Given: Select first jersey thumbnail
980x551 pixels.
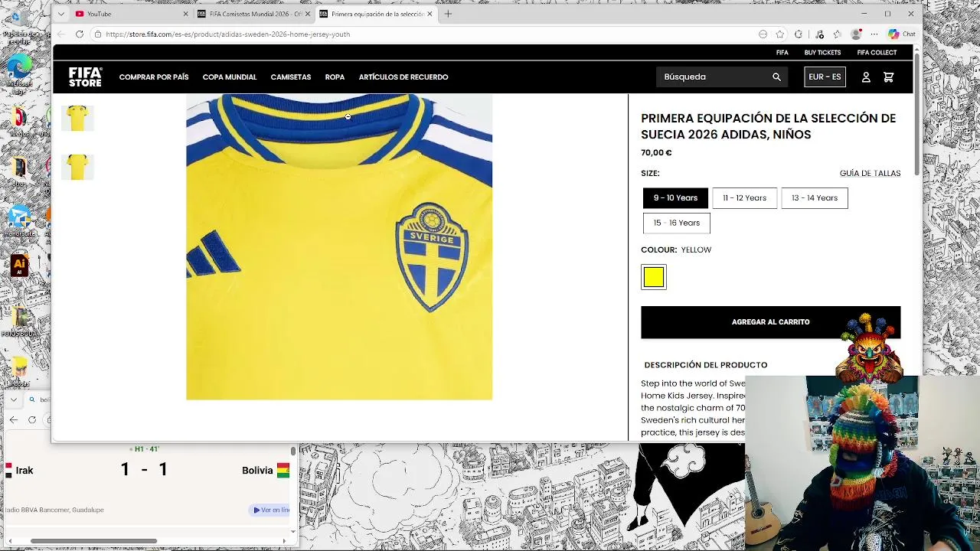Looking at the screenshot, I should [77, 118].
